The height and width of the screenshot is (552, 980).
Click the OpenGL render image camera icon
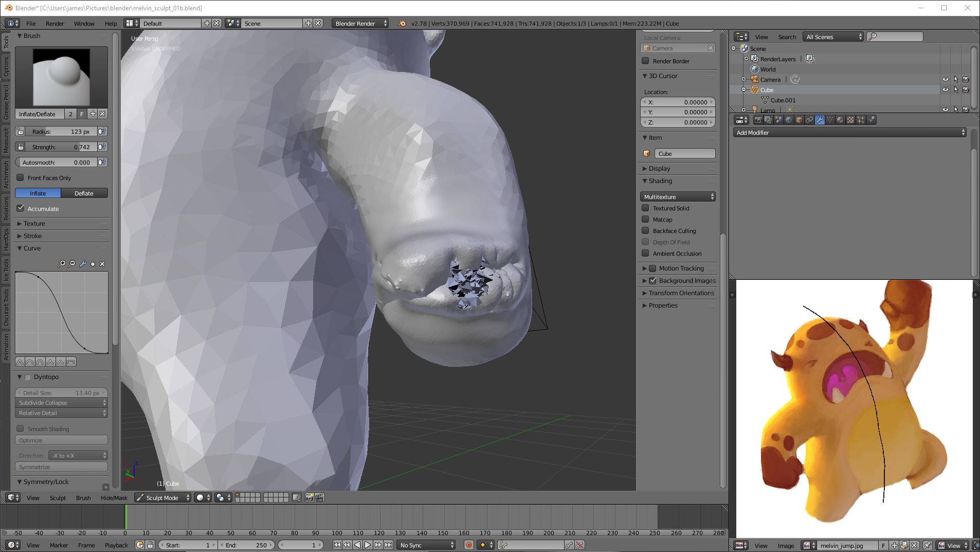[x=309, y=497]
